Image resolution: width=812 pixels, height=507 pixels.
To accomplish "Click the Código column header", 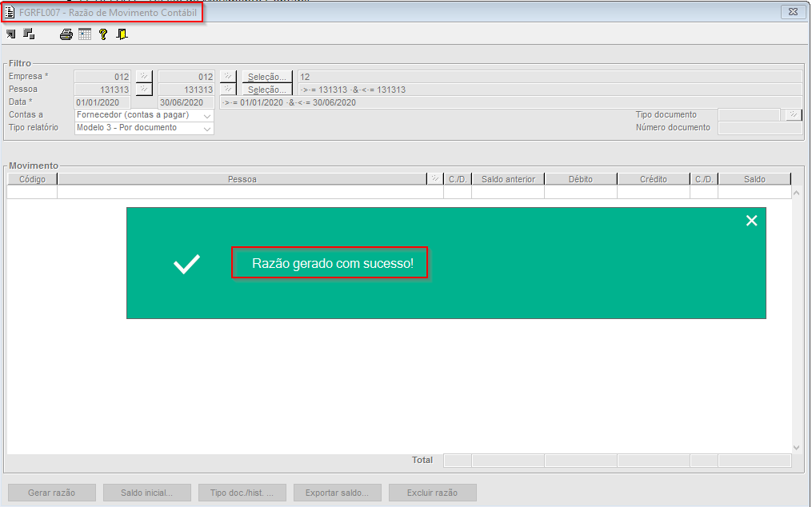I will click(x=32, y=179).
